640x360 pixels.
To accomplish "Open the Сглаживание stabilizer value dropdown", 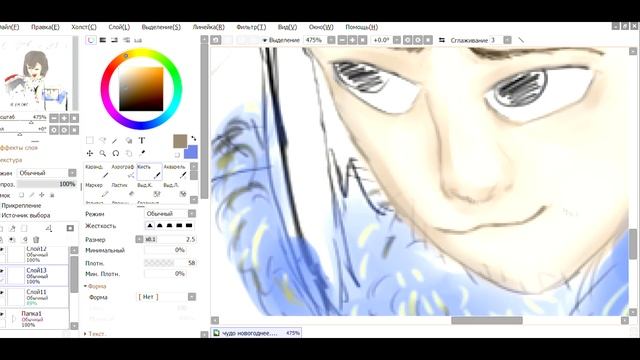I will click(507, 40).
